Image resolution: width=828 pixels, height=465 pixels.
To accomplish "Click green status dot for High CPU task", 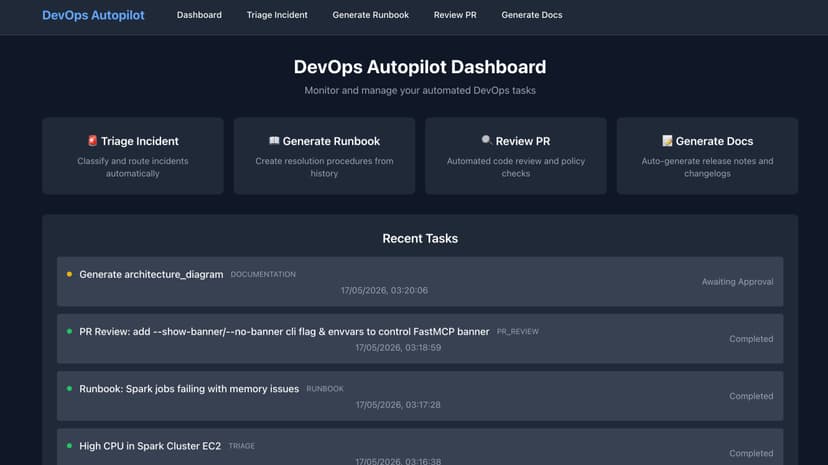I will click(x=69, y=445).
